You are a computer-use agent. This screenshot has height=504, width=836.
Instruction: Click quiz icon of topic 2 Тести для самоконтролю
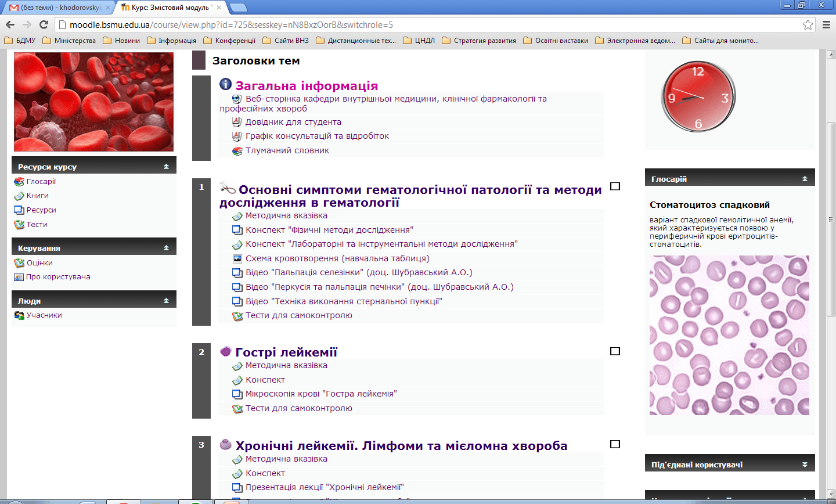tap(237, 409)
